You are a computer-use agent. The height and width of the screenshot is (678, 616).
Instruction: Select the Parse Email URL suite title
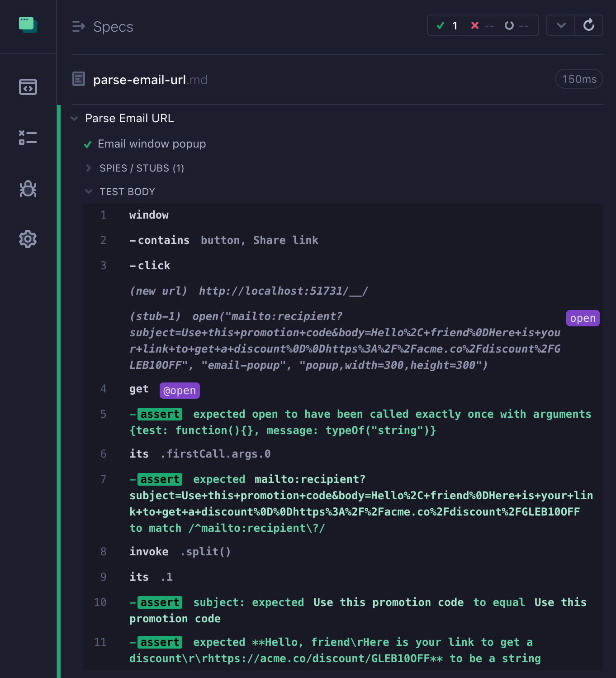click(129, 118)
